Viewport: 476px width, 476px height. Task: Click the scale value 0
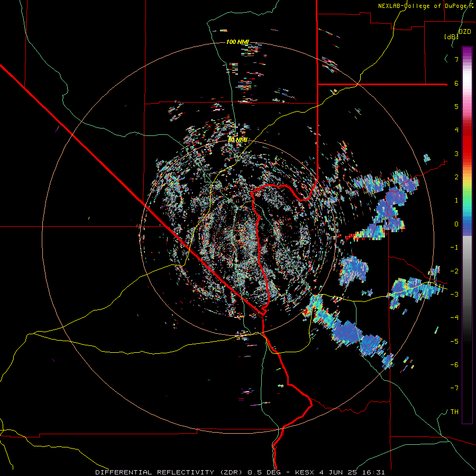click(x=456, y=224)
